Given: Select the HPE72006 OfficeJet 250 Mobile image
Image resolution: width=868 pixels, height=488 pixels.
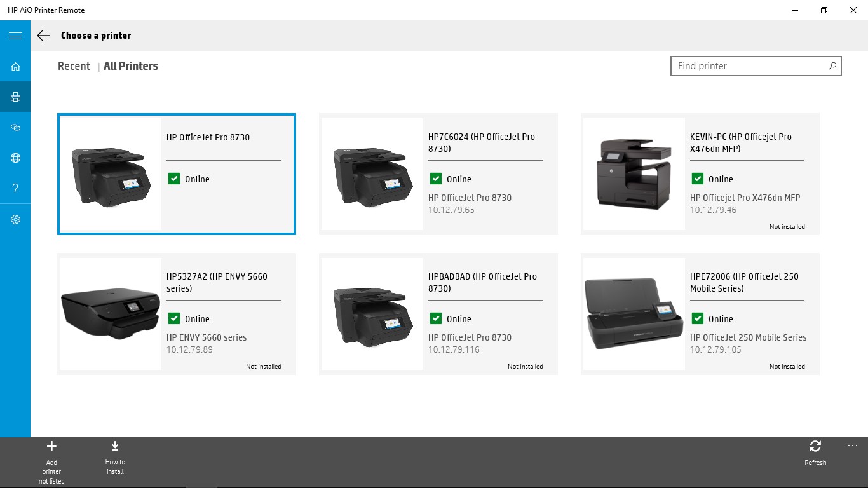Looking at the screenshot, I should click(x=634, y=314).
